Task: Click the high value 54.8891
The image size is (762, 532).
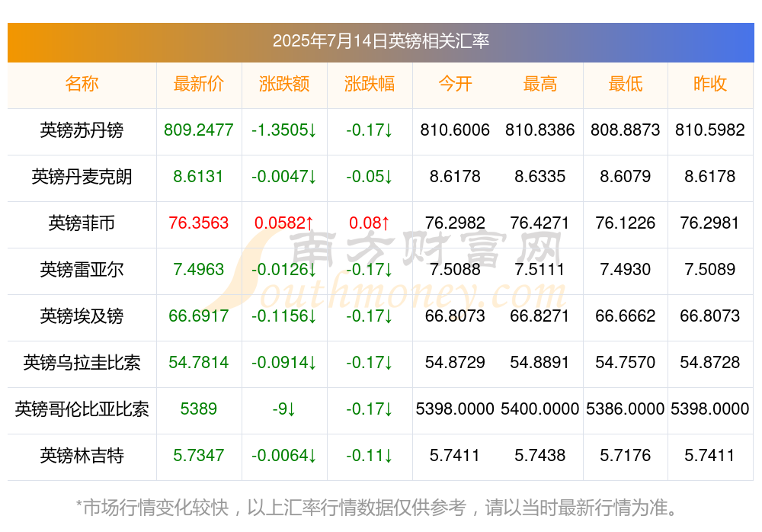Action: 540,362
